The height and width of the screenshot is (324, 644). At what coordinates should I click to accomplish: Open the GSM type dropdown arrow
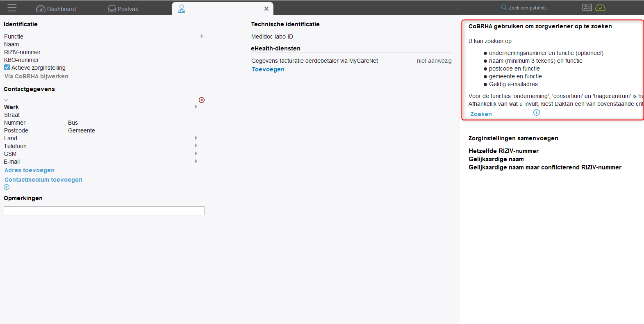click(x=196, y=153)
